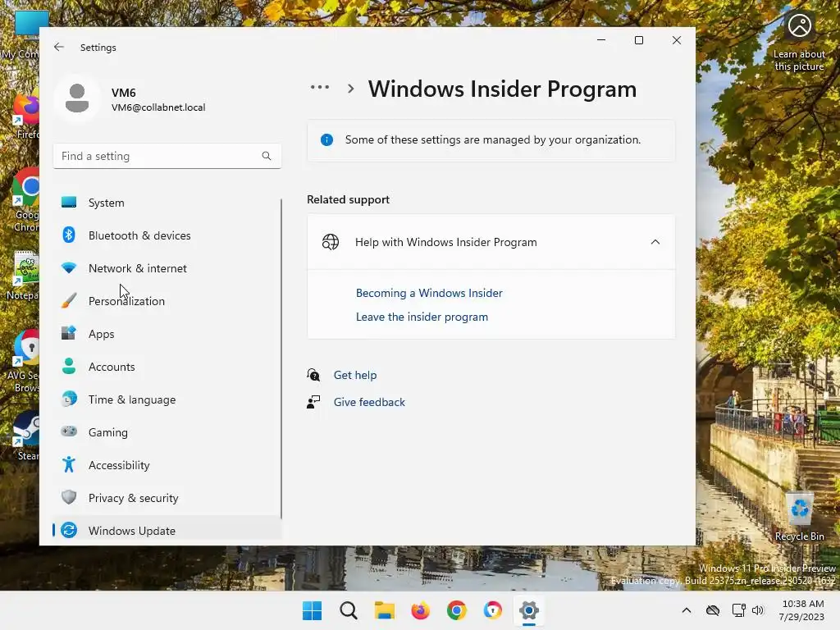This screenshot has width=840, height=630.
Task: Click the System monitor icon in sidebar
Action: [69, 203]
